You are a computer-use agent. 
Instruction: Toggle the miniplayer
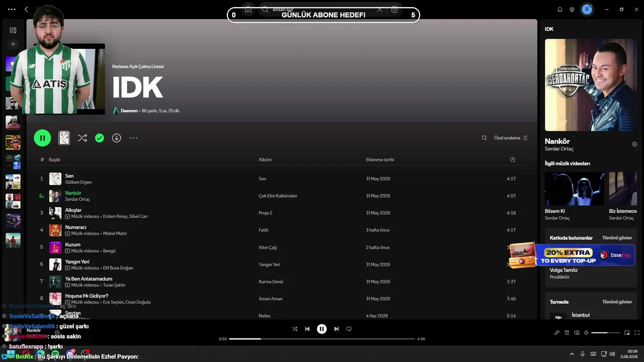pyautogui.click(x=627, y=332)
